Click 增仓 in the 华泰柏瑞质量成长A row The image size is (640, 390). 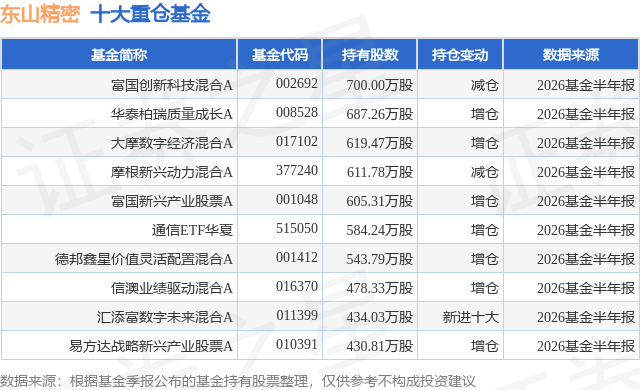coord(484,114)
